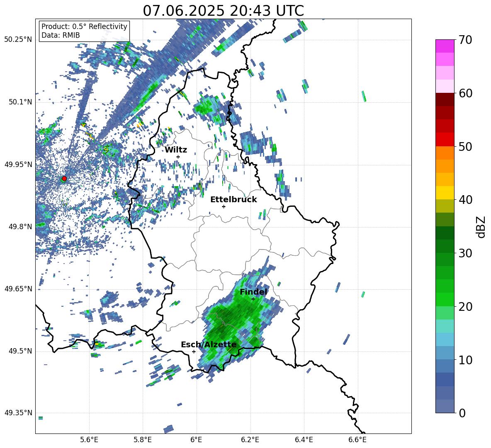Click the bright red colorbar segment above 50
Screen dimensions: 491x448
point(445,140)
